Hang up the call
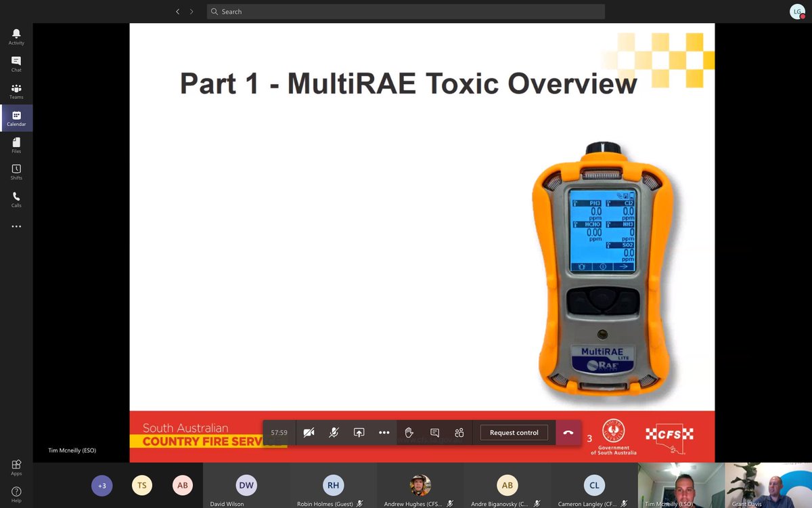 click(568, 432)
